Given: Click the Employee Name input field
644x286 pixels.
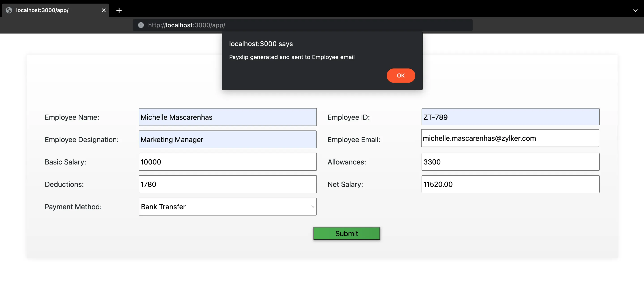Looking at the screenshot, I should coord(228,117).
